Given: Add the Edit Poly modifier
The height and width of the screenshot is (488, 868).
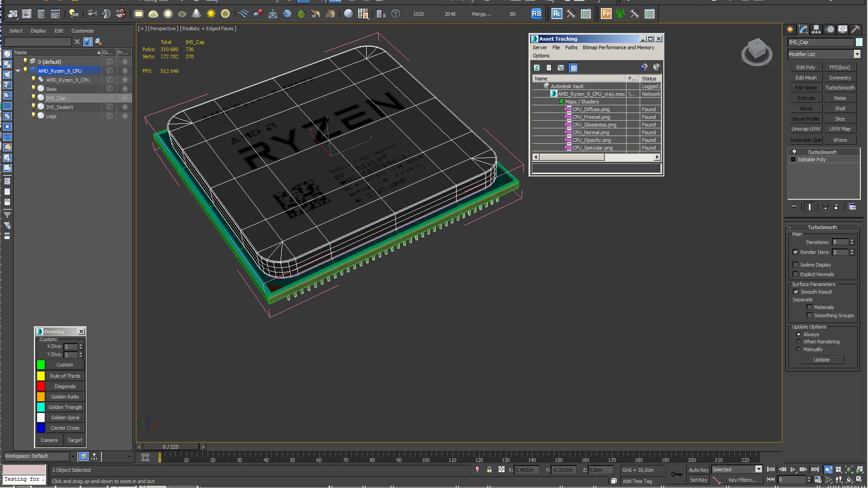Looking at the screenshot, I should (806, 67).
